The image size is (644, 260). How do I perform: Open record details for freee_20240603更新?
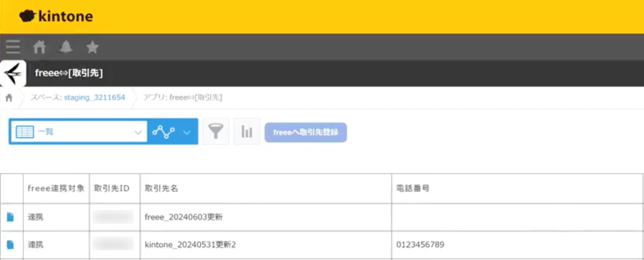coord(10,217)
